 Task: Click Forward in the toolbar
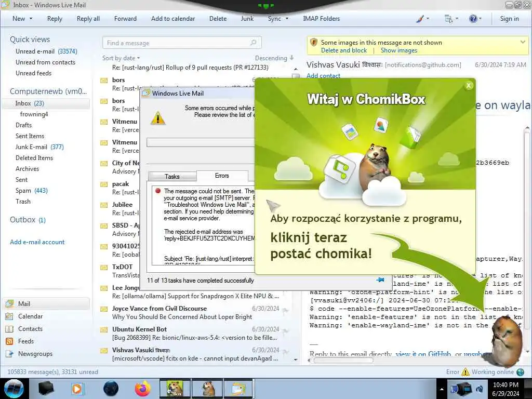point(125,19)
